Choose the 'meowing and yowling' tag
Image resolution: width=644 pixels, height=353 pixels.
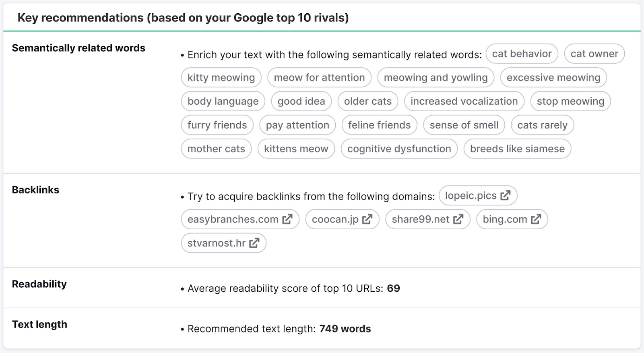436,77
